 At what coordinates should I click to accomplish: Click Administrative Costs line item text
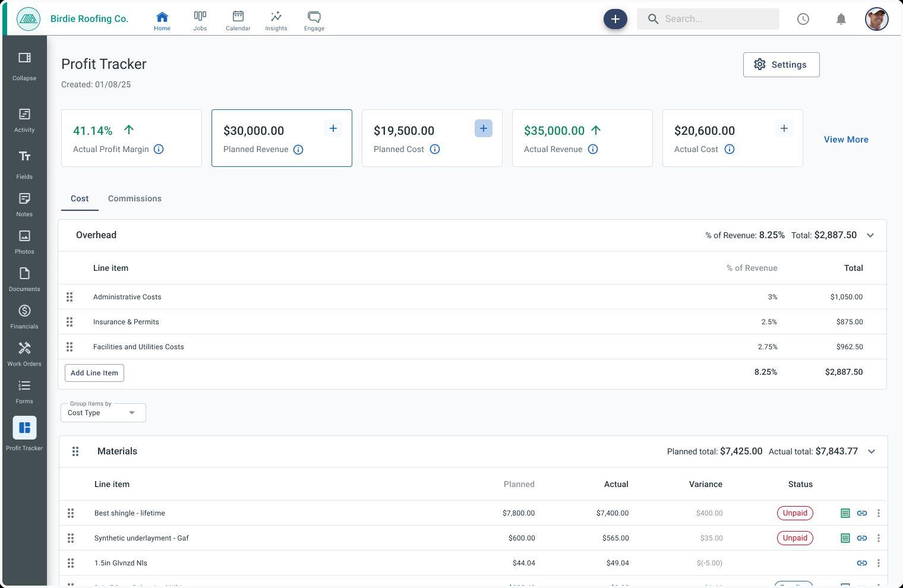click(127, 297)
